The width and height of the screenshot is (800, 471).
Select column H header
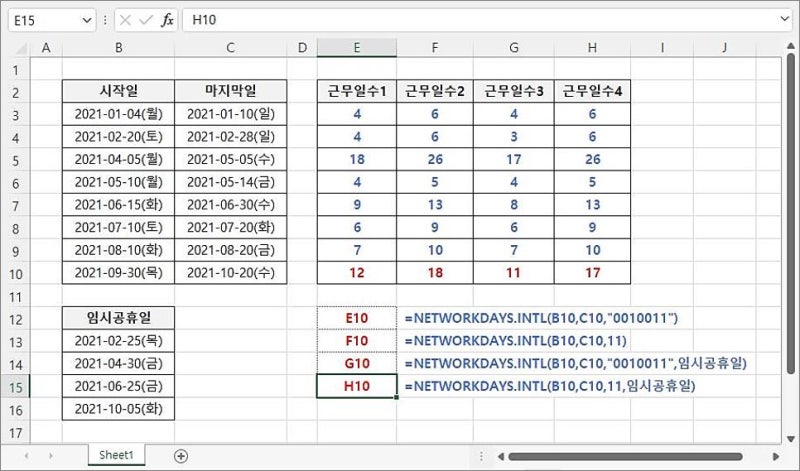click(x=592, y=48)
